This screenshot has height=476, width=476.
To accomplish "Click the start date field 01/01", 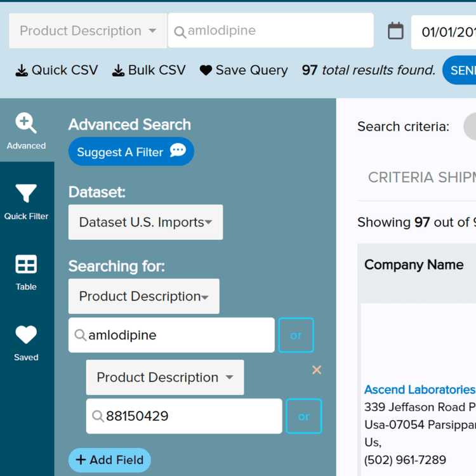I will [x=444, y=32].
